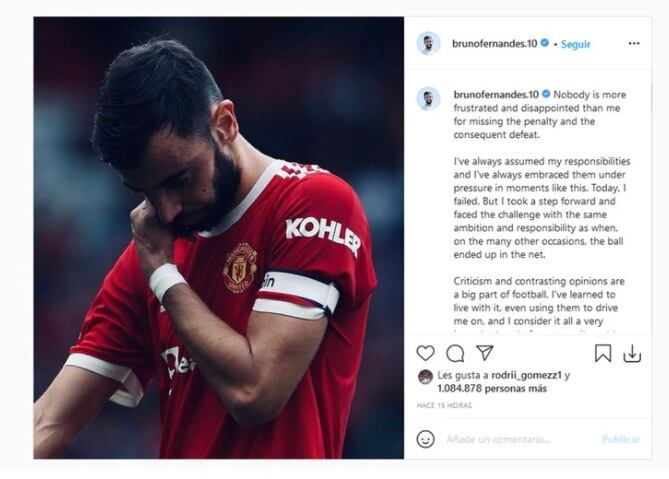The width and height of the screenshot is (669, 479).
Task: Click Seguir to follow brunofernandes.10
Action: click(576, 44)
